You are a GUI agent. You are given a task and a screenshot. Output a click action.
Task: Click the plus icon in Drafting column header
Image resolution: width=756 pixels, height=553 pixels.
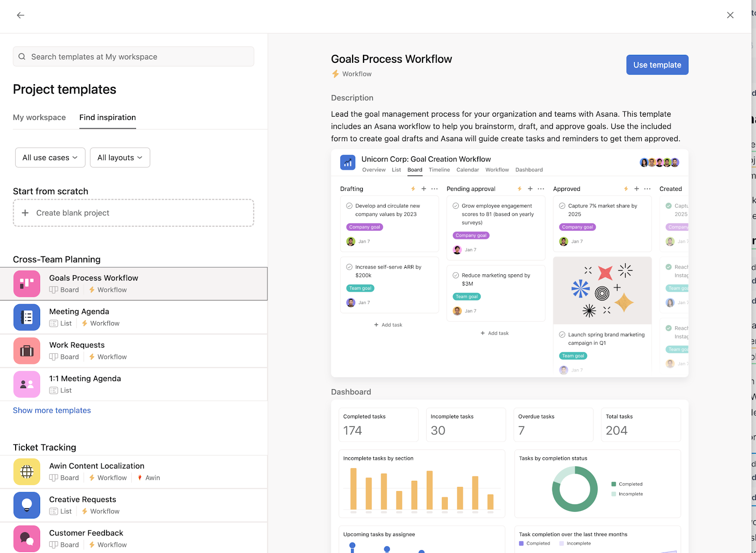[424, 189]
